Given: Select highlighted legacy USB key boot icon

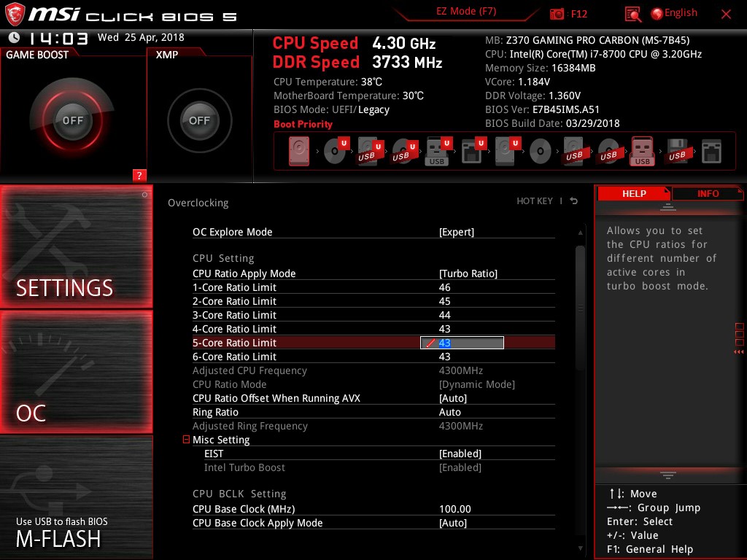Looking at the screenshot, I should (x=643, y=152).
